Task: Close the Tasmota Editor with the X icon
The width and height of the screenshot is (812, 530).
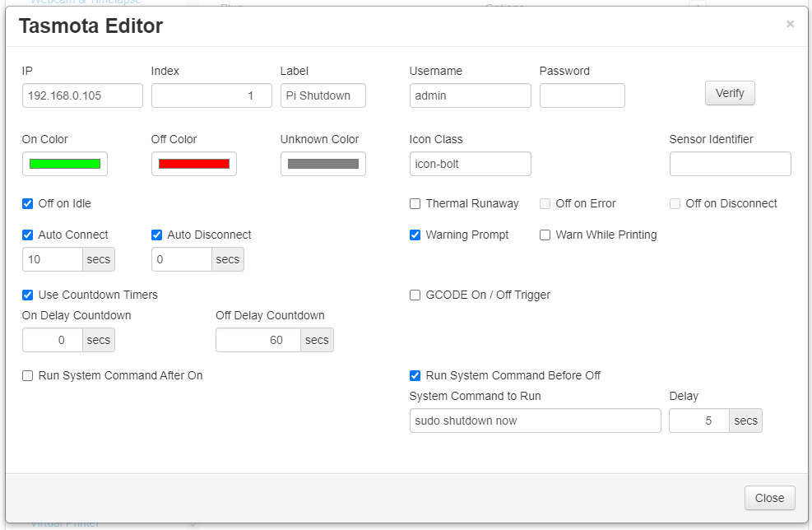Action: tap(790, 24)
